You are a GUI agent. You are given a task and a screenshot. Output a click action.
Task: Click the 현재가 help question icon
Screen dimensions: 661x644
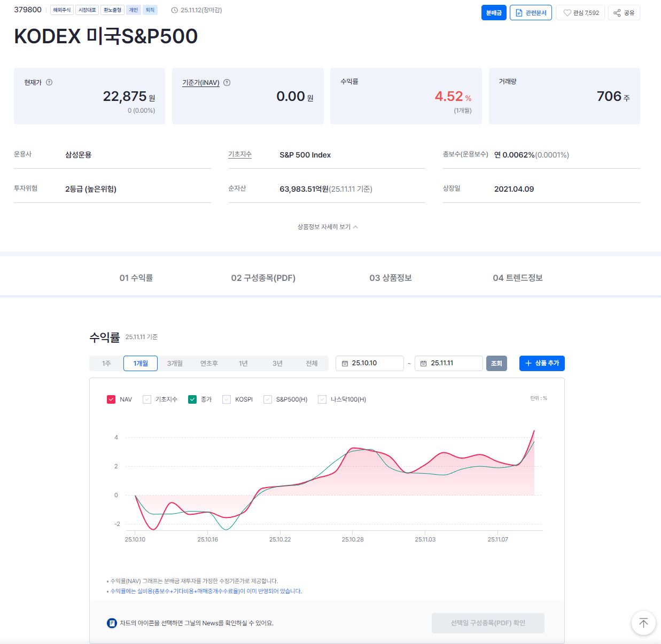coord(49,82)
